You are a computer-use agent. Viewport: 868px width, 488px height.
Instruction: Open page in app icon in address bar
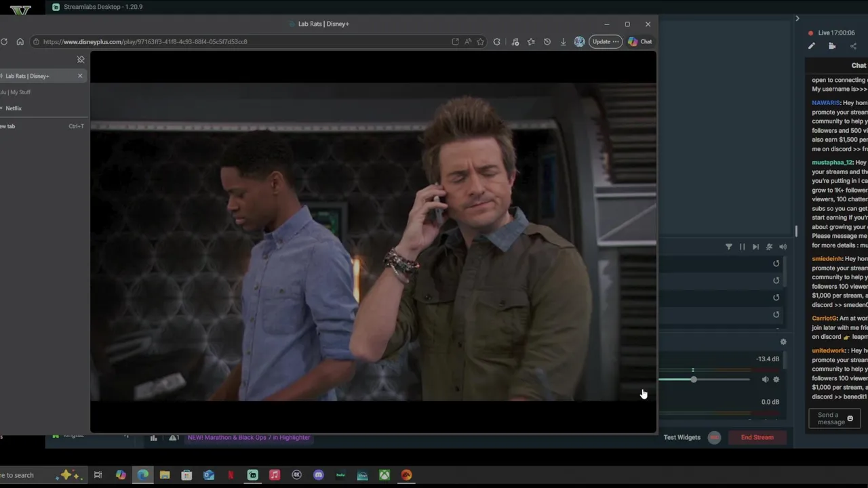pyautogui.click(x=455, y=41)
